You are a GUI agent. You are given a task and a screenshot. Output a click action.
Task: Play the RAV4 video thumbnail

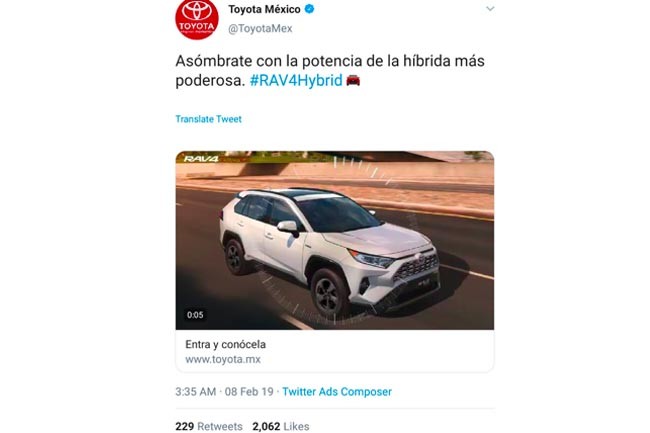coord(335,240)
